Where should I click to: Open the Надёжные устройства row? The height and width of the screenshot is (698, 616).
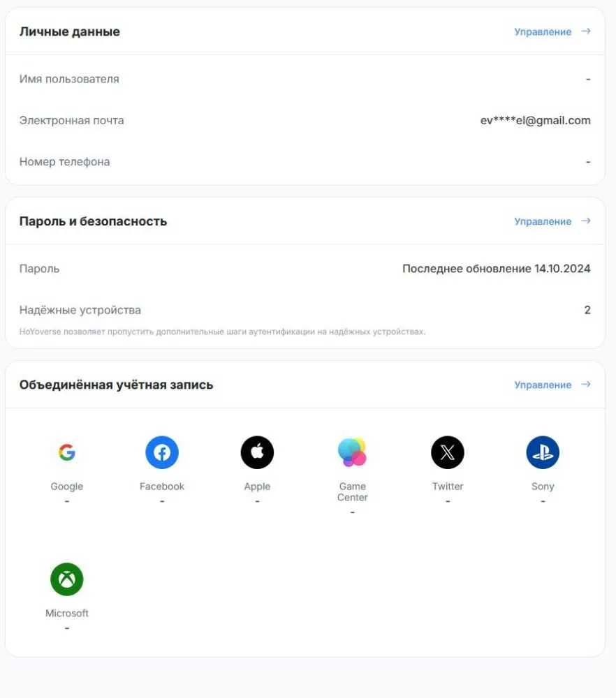tap(305, 318)
